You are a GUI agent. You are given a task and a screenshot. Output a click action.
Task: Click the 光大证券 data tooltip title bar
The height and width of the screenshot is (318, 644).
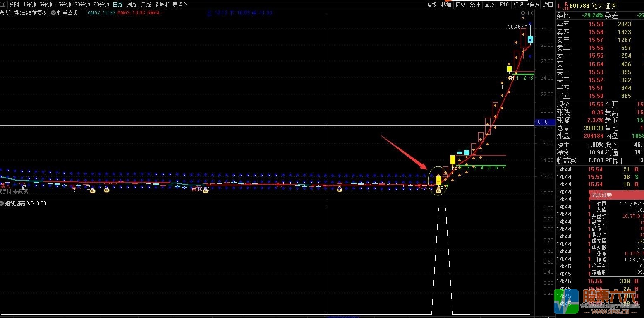point(616,195)
